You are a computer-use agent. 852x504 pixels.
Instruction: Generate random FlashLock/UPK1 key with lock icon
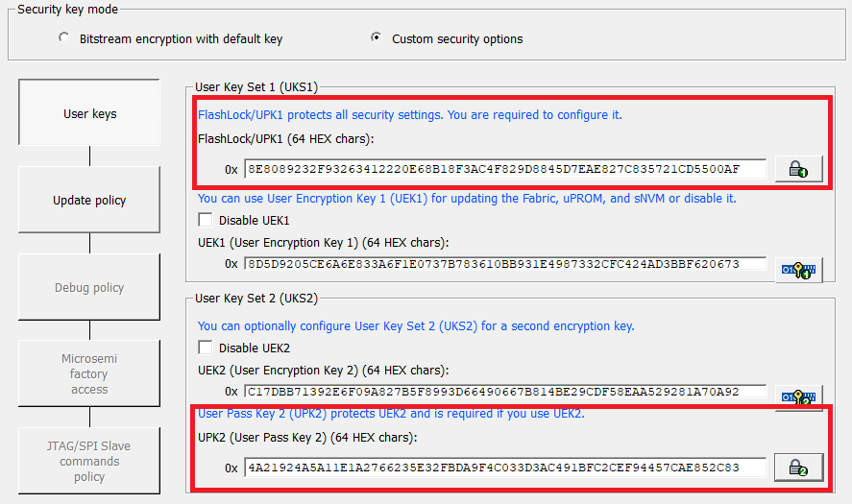799,169
